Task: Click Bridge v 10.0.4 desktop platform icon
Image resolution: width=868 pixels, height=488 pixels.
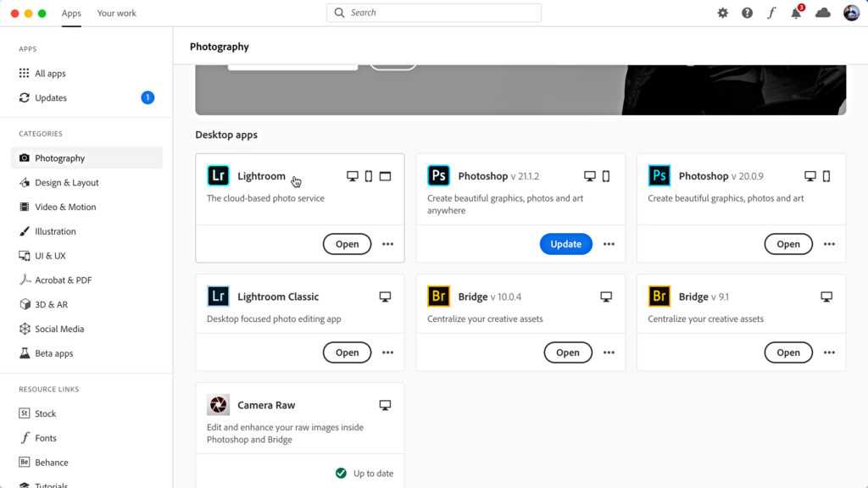Action: [x=606, y=297]
